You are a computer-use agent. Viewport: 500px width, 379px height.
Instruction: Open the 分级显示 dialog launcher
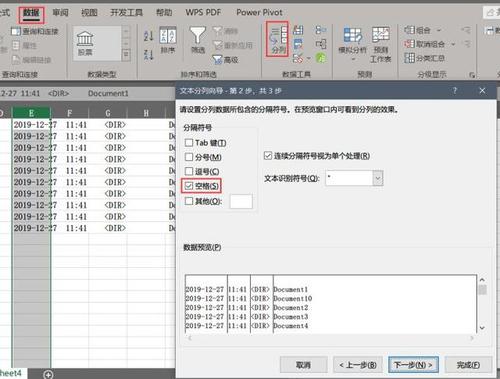tap(472, 75)
